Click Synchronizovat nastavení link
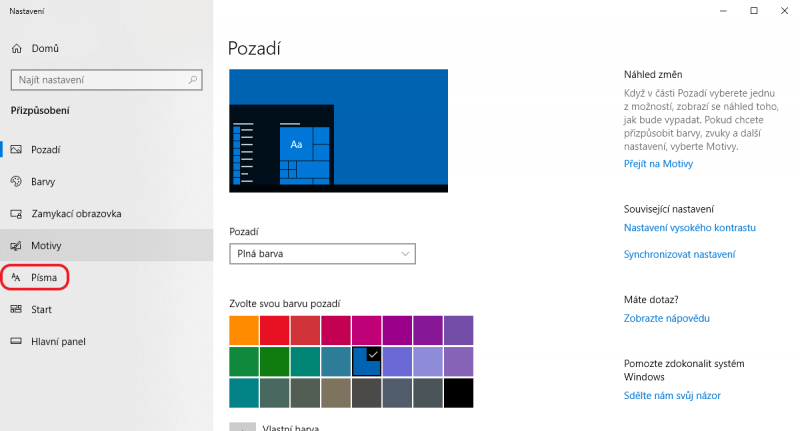Viewport: 800px width, 431px height. coord(679,255)
